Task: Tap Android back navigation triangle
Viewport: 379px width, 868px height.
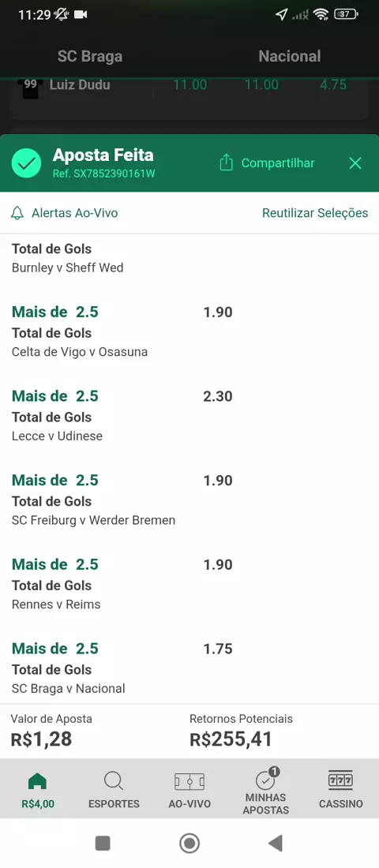Action: click(276, 843)
